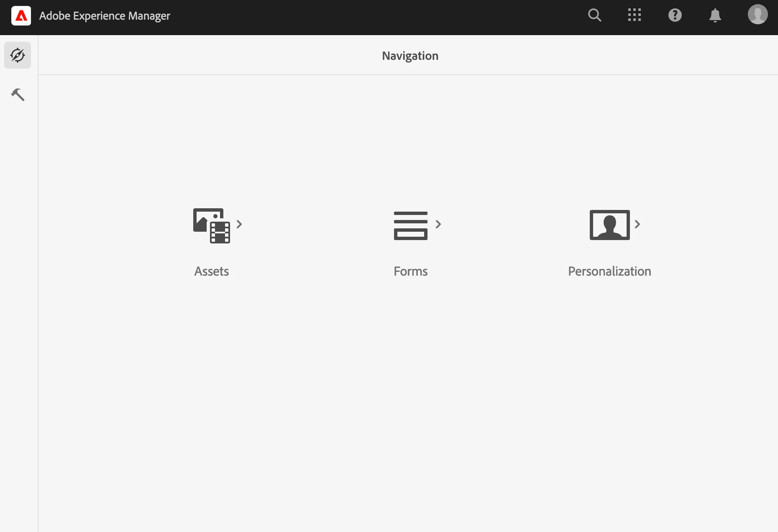Select the Tools hammer icon in sidebar
Screen dimensions: 778x532
click(18, 95)
